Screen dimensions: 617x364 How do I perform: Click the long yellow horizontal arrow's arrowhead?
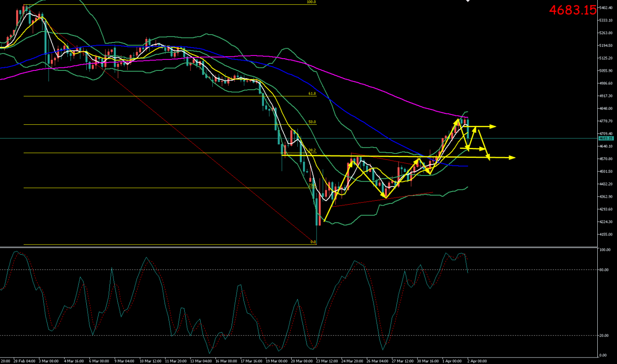coord(512,157)
